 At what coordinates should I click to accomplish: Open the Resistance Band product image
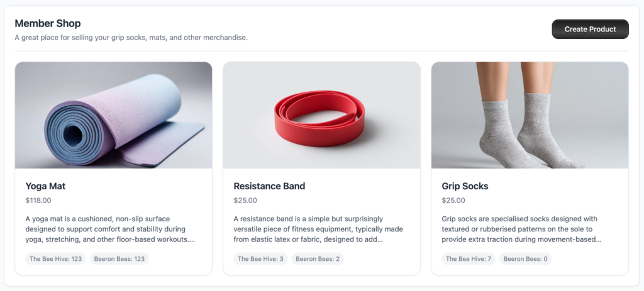(321, 115)
